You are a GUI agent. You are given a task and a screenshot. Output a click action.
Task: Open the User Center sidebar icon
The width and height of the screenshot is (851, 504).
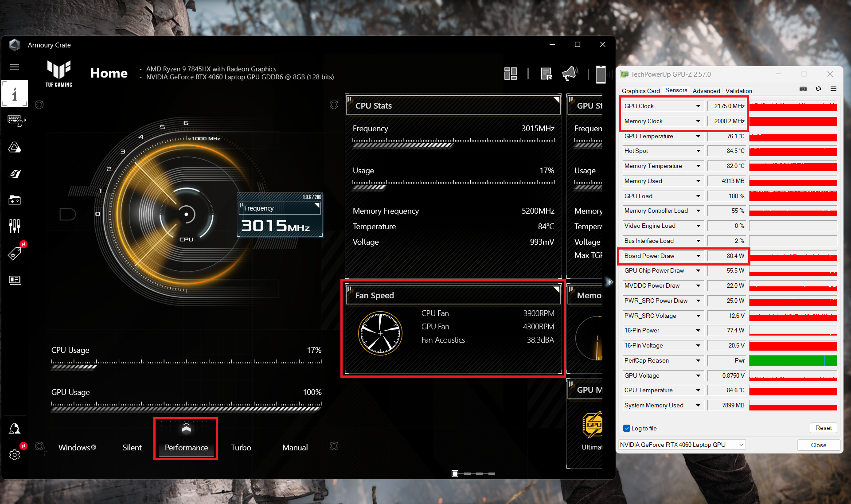[15, 428]
